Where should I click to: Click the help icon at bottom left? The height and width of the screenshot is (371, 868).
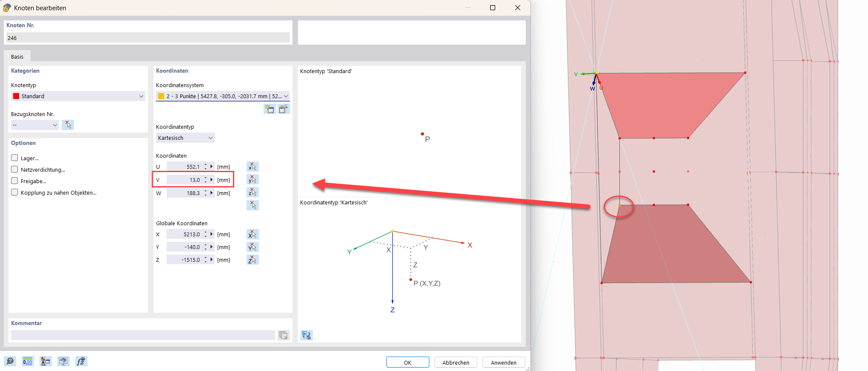point(10,361)
